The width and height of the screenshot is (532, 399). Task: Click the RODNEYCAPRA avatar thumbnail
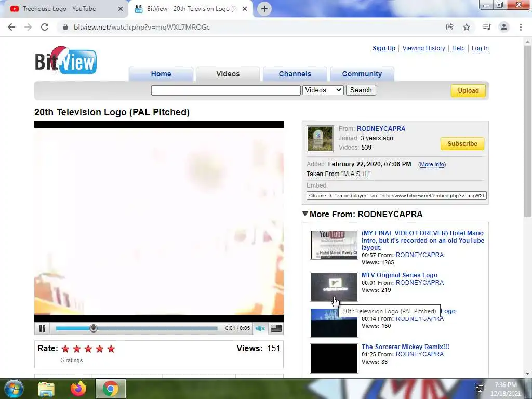click(320, 138)
